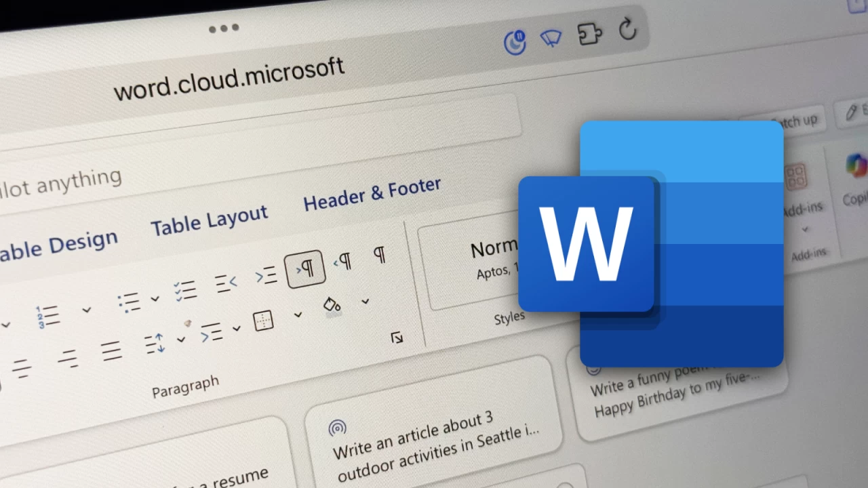Toggle left-to-right text direction button
This screenshot has width=868, height=488.
click(x=305, y=269)
